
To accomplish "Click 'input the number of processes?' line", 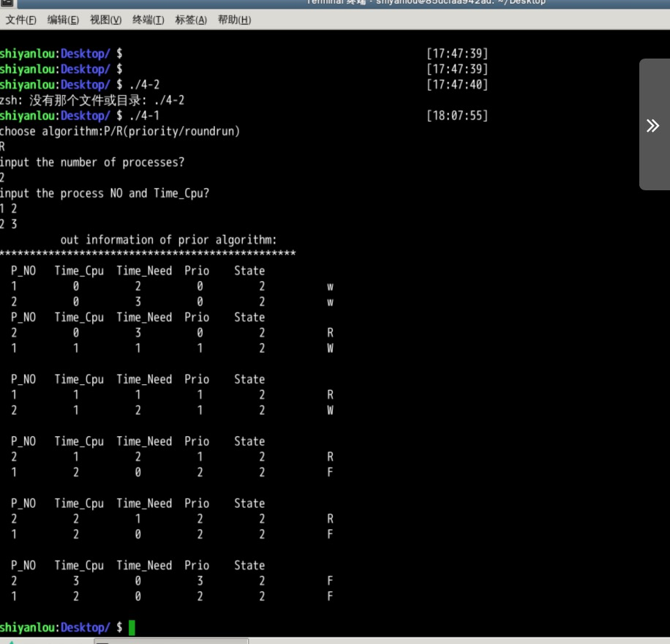I will click(91, 162).
